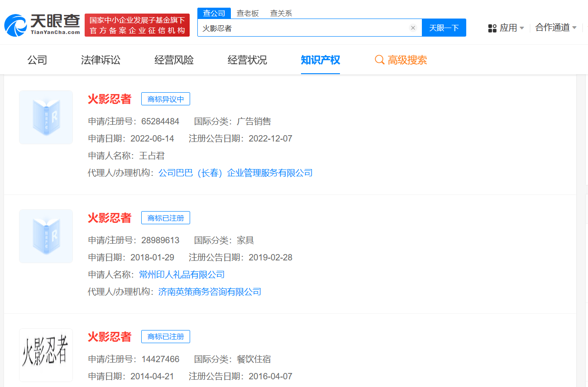Click the 广告销售 classification text

click(x=254, y=121)
